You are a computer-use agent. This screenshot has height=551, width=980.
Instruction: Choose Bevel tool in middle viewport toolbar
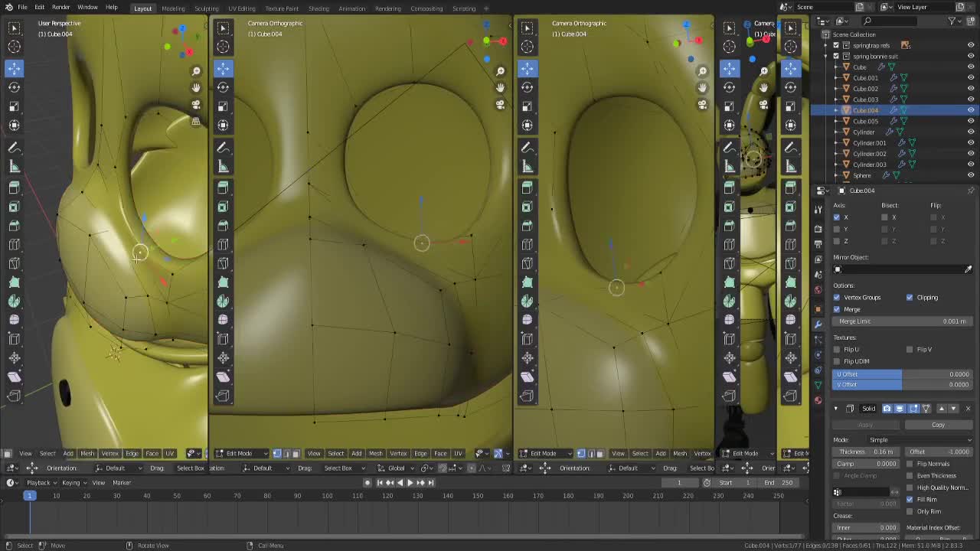click(223, 226)
